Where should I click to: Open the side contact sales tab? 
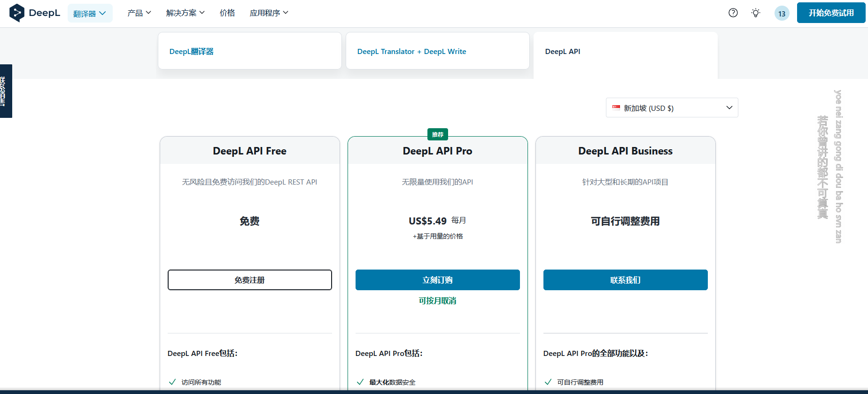coord(6,91)
